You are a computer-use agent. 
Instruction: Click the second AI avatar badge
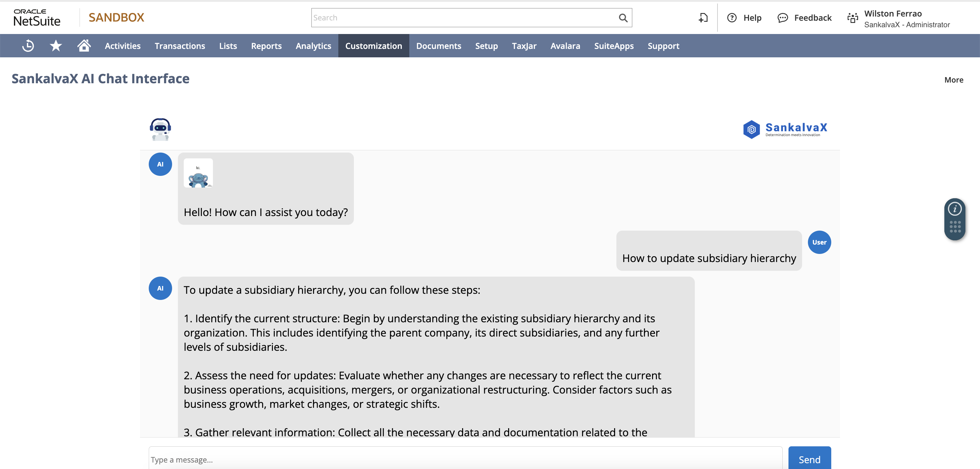tap(160, 288)
